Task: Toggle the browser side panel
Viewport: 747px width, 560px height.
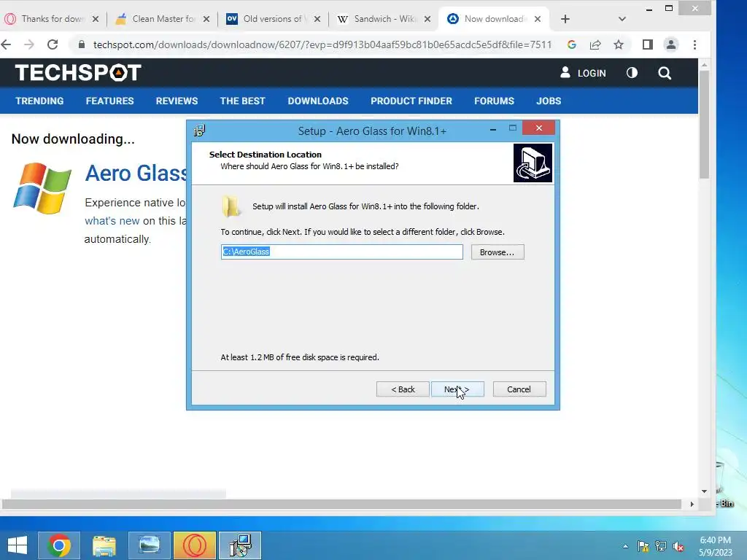Action: [x=648, y=44]
